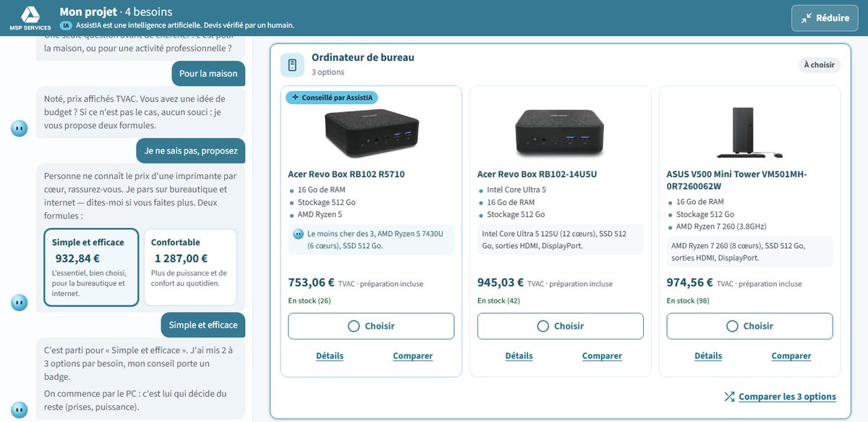Select the Simple et efficace formula card
Screen dimensions: 868x422
pyautogui.click(x=91, y=267)
